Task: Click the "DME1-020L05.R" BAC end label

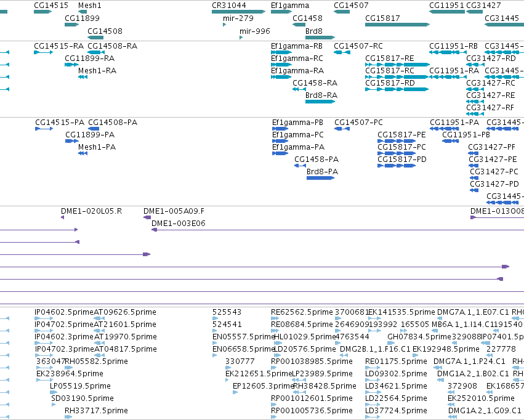Action: [92, 211]
